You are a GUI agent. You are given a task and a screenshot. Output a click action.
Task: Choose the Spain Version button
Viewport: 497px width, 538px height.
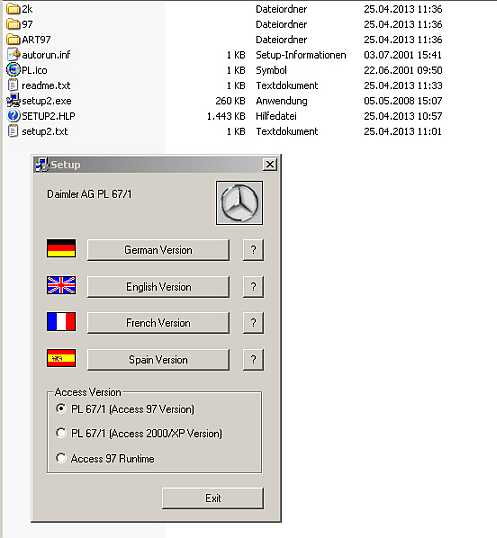(x=158, y=360)
